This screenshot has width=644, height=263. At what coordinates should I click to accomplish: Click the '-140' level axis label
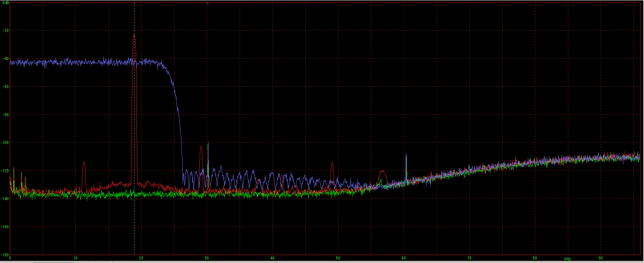[5, 199]
